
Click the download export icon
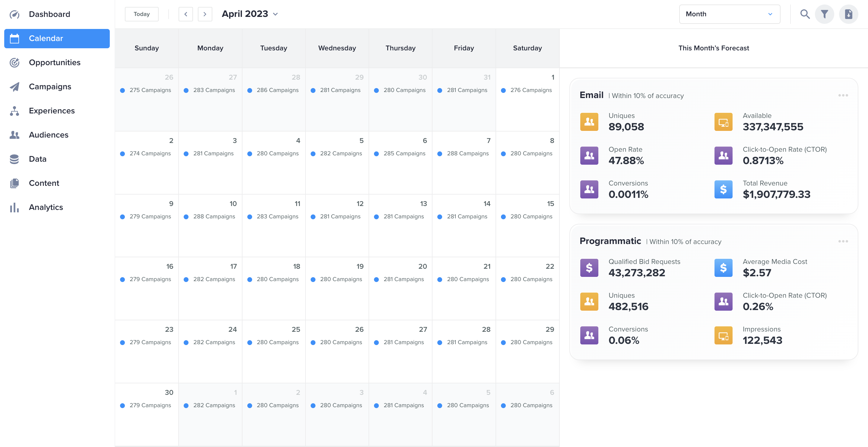(x=848, y=14)
